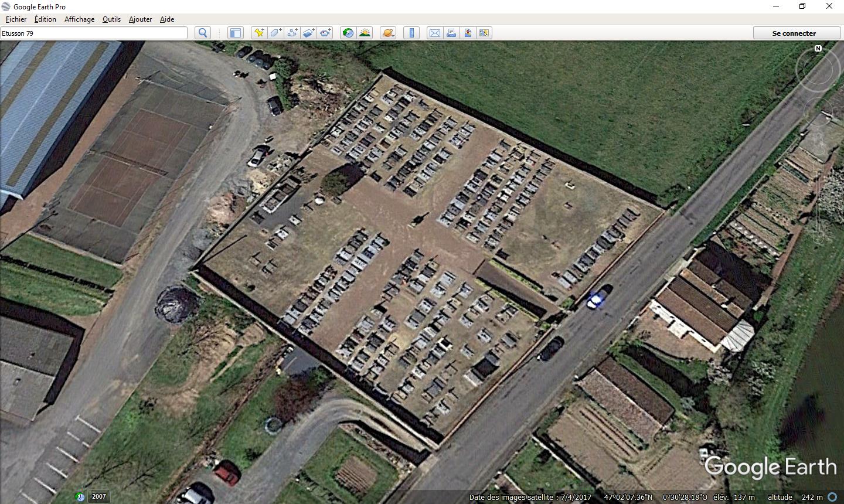Show historical imagery clock icon

click(x=348, y=33)
